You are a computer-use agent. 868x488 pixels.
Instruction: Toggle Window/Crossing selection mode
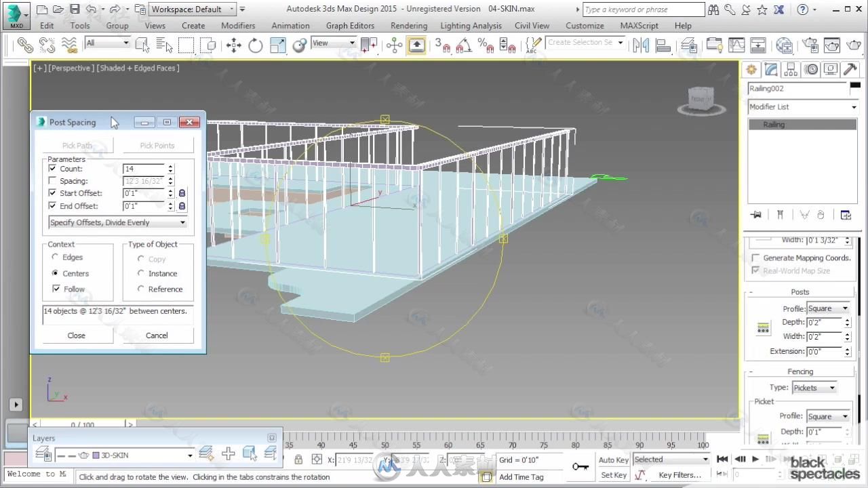pyautogui.click(x=209, y=45)
